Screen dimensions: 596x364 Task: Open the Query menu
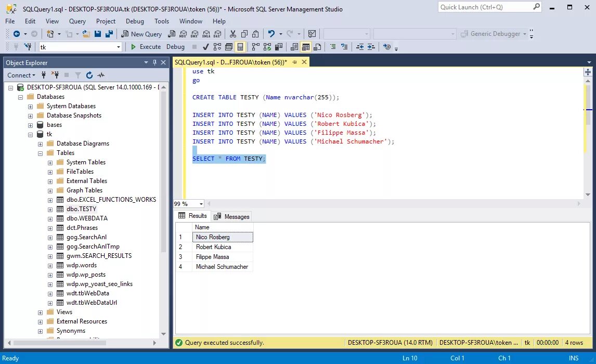(77, 21)
